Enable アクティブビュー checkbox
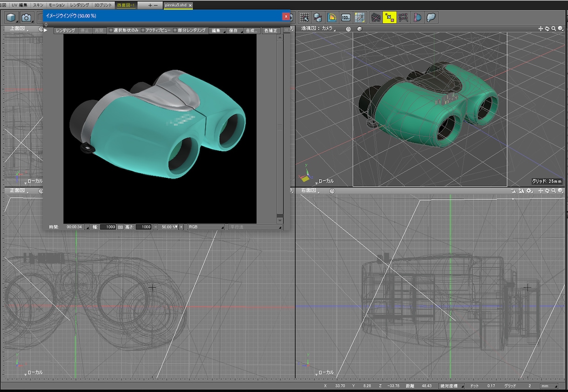Screen dimensions: 568x392 143,30
